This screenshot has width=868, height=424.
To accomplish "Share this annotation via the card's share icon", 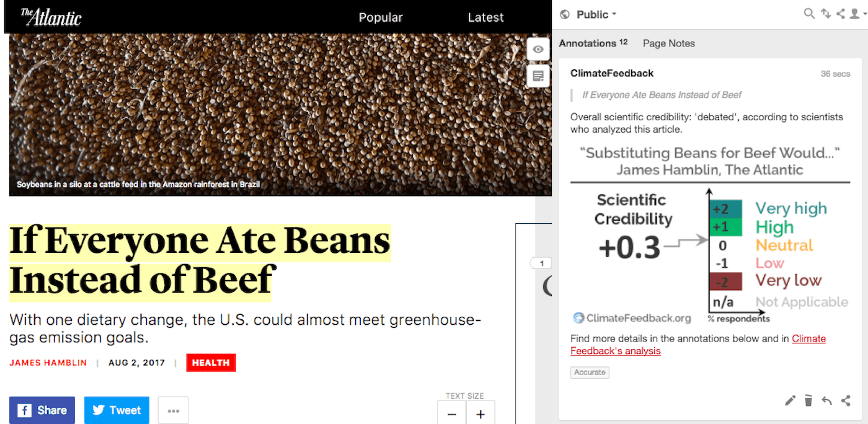I will click(x=846, y=400).
